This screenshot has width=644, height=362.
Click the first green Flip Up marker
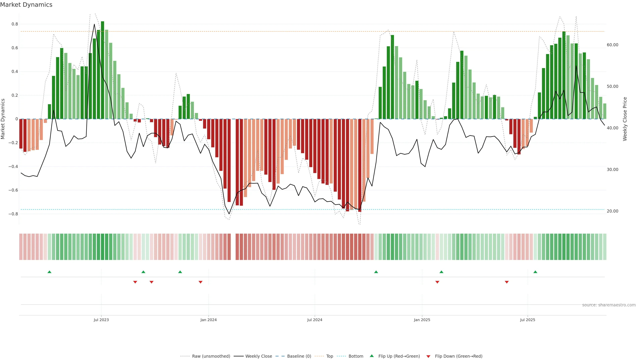coord(49,272)
